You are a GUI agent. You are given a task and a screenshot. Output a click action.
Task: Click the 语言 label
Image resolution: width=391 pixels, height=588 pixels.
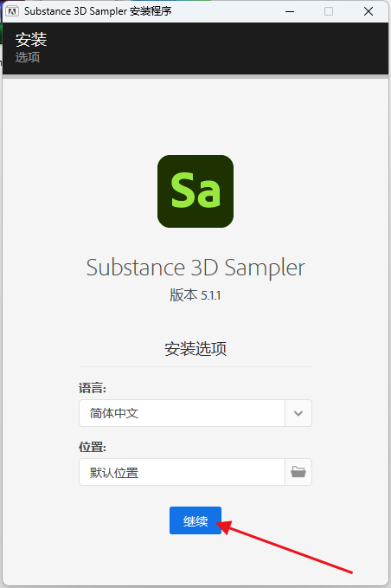coord(93,388)
